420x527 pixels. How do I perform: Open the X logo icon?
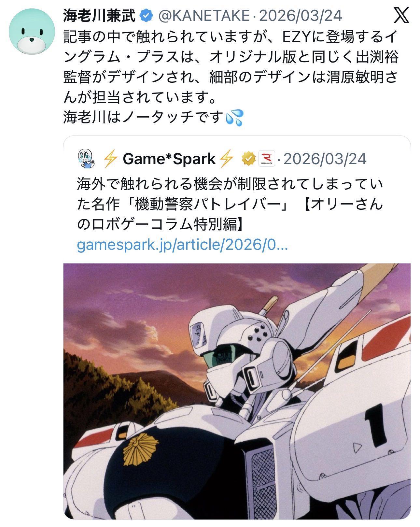401,15
